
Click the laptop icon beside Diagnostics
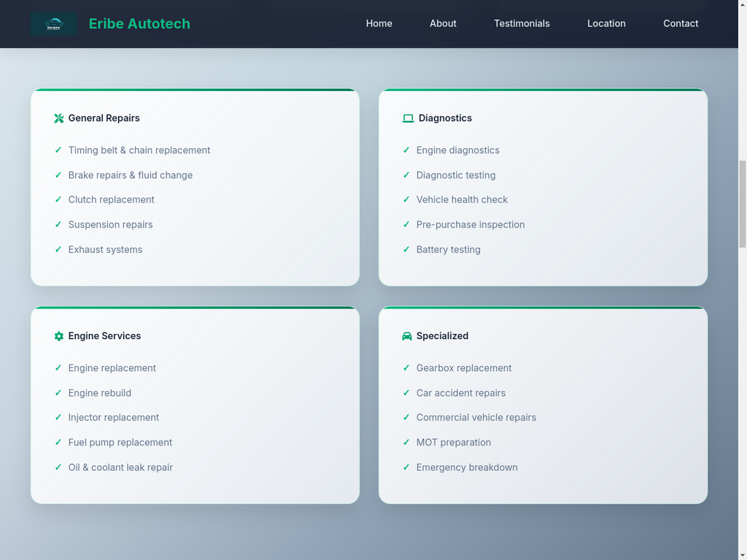(x=408, y=118)
